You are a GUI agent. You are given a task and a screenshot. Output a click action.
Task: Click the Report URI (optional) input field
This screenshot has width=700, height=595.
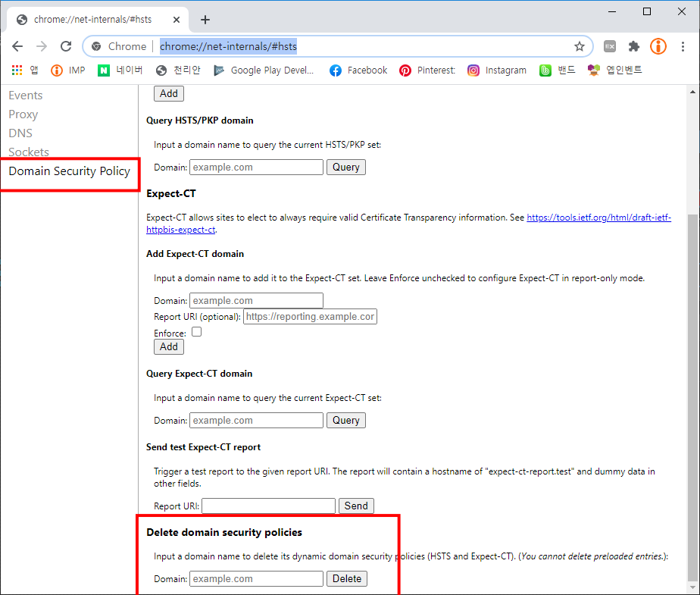click(x=310, y=317)
